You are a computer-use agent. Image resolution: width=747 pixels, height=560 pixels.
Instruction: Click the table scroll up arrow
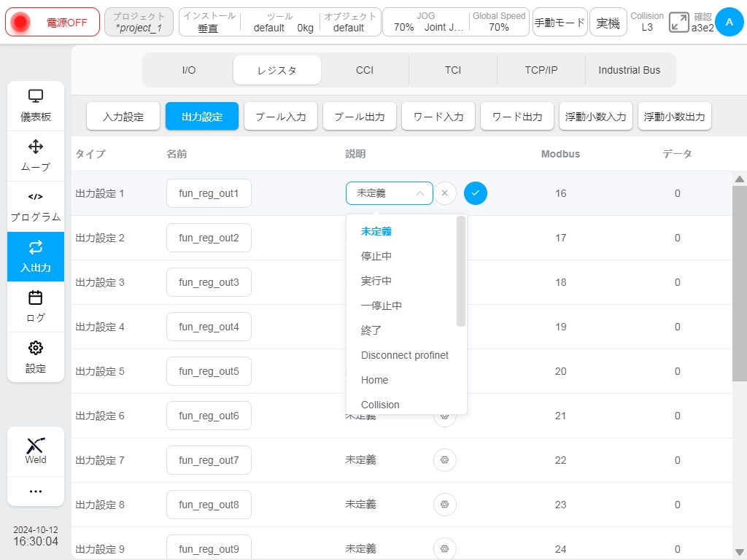(x=740, y=179)
